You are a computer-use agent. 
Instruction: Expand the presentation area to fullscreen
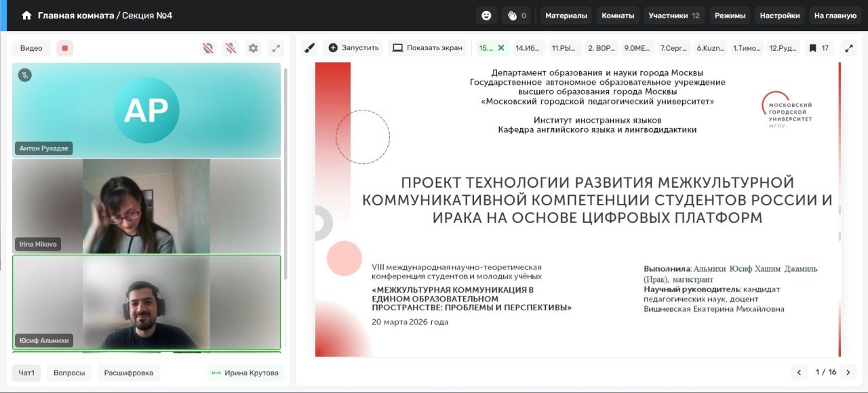pos(848,48)
